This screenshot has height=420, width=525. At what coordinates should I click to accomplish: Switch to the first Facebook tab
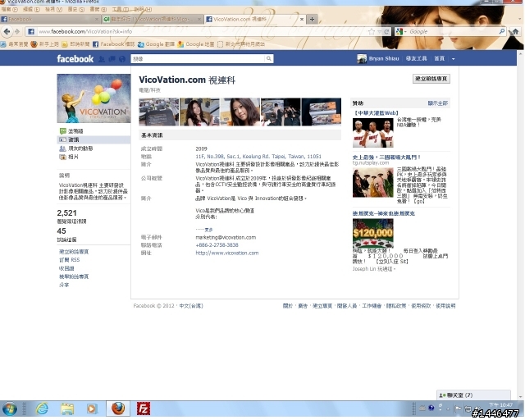50,19
